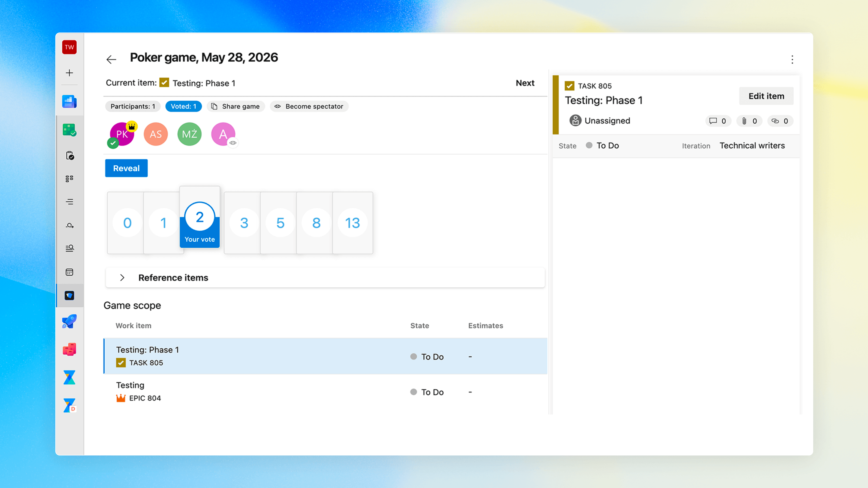The height and width of the screenshot is (488, 868).
Task: Open the blue Overview sidebar icon
Action: pos(69,101)
